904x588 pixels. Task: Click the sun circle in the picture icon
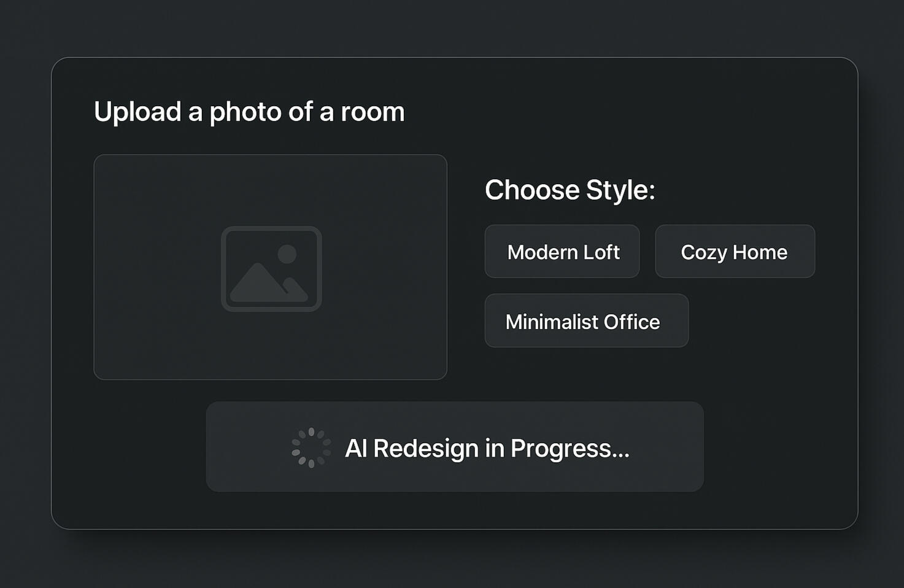287,254
